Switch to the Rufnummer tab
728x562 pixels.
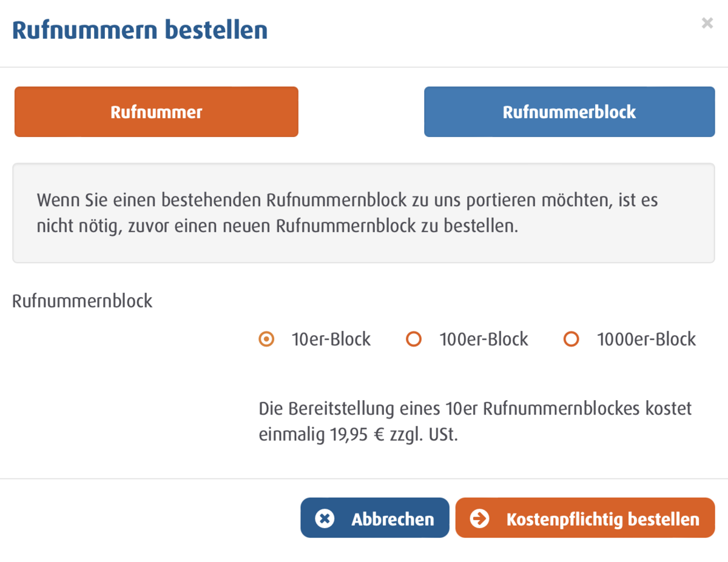pyautogui.click(x=156, y=112)
